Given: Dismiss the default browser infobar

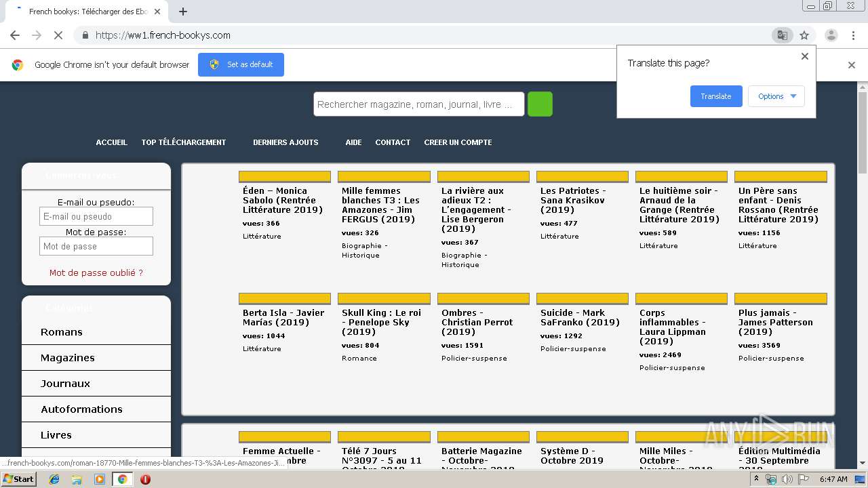Looking at the screenshot, I should coord(852,65).
